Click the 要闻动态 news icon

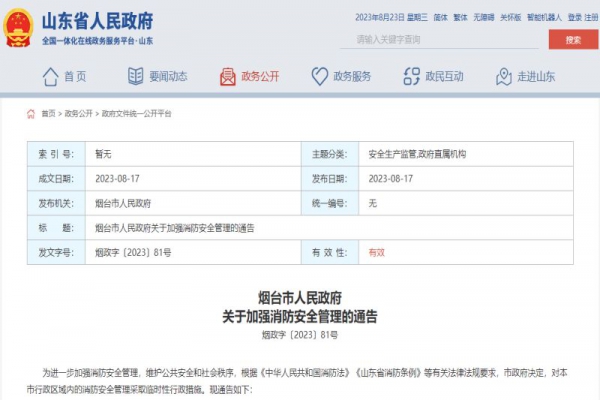tap(136, 76)
